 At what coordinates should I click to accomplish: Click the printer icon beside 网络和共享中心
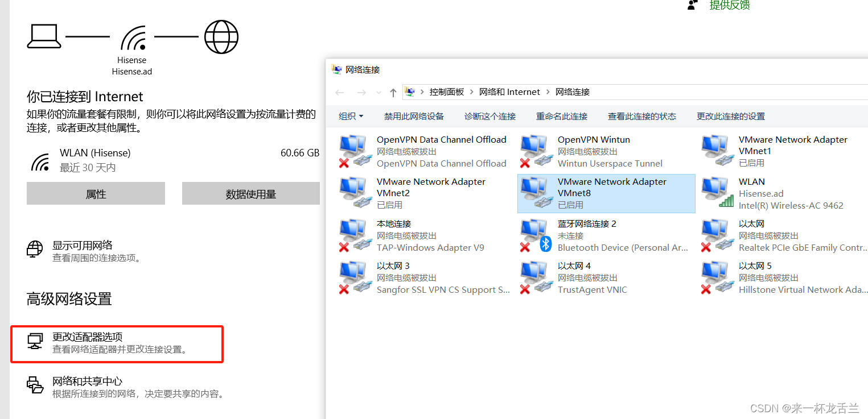pos(35,385)
